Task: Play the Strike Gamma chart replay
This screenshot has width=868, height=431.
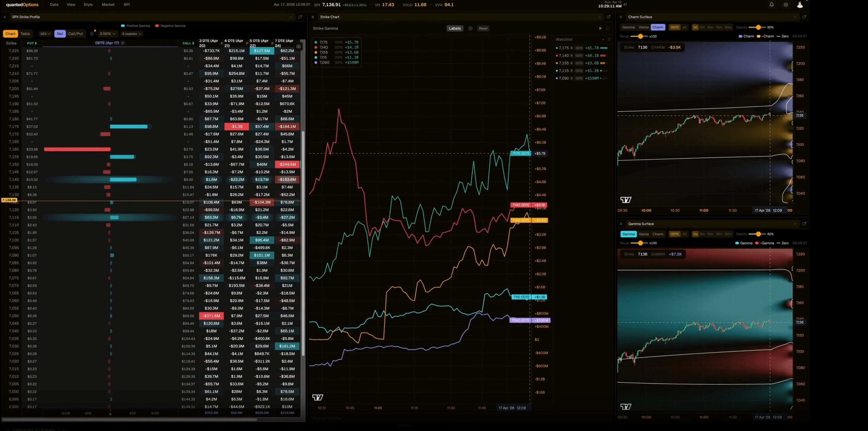Action: tap(601, 28)
